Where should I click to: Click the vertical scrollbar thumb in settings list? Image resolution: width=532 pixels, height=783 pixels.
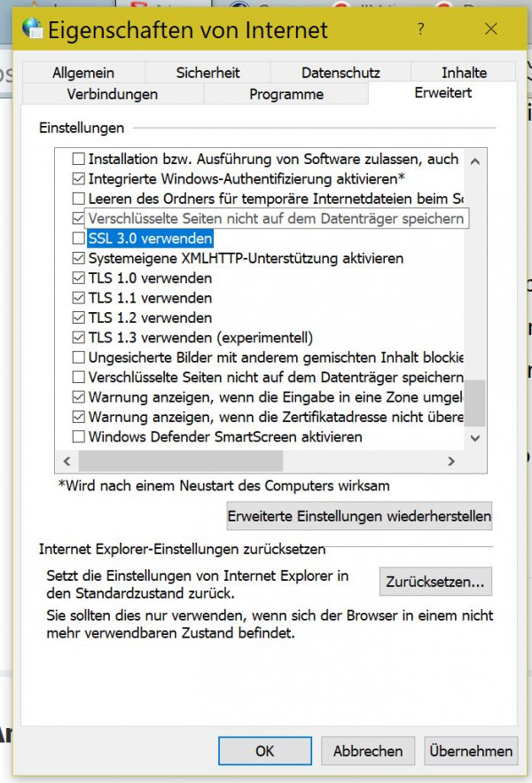coord(475,403)
